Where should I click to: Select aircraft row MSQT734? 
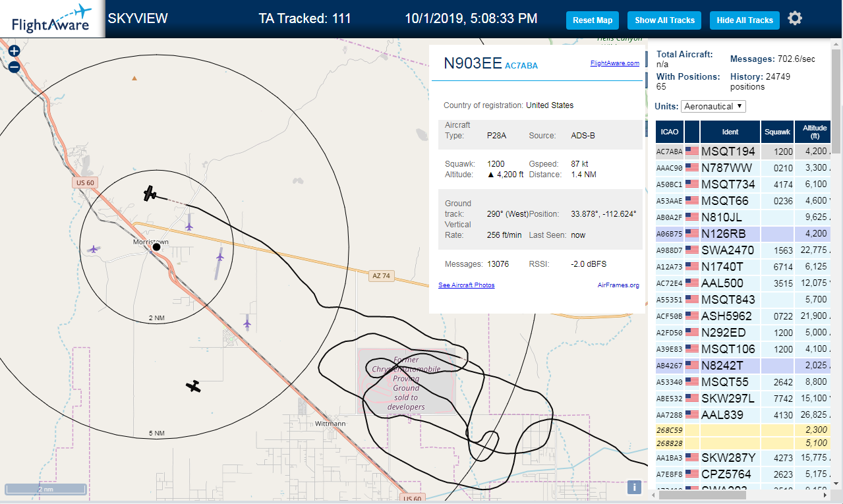pos(743,184)
